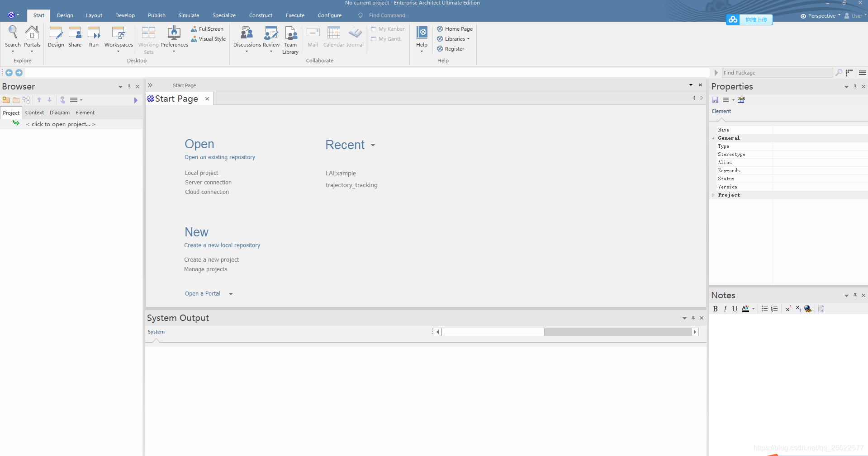The height and width of the screenshot is (456, 868).
Task: Open trajectory_tracking recent project
Action: pos(351,185)
